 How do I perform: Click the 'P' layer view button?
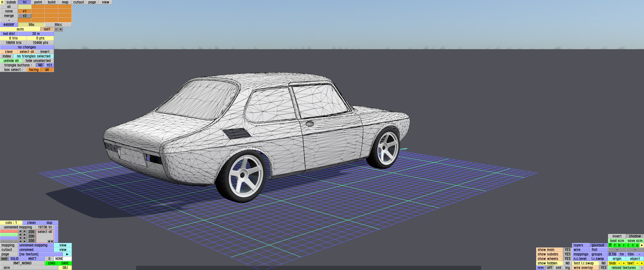[610, 245]
